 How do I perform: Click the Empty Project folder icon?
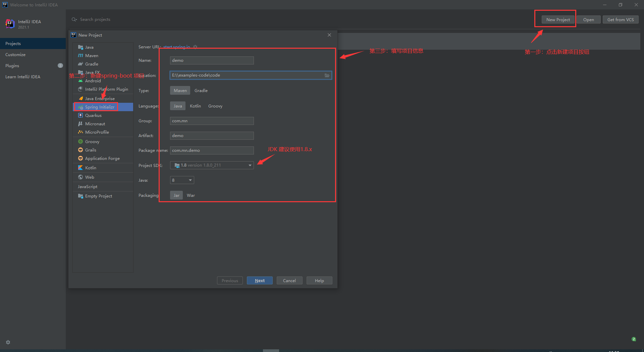80,196
